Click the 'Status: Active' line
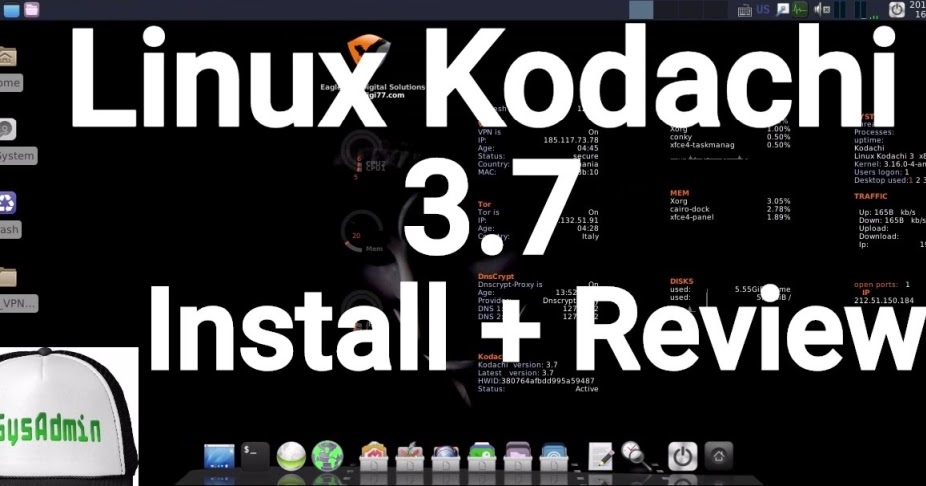The image size is (926, 486). 538,389
